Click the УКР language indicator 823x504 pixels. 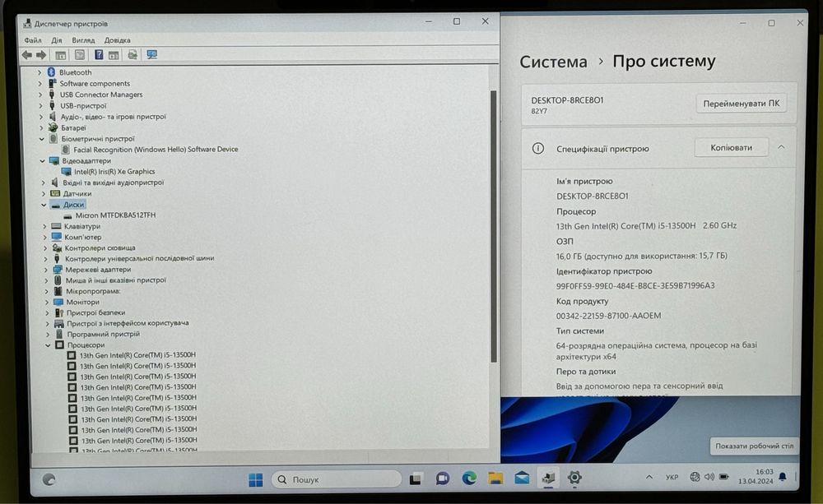click(672, 477)
